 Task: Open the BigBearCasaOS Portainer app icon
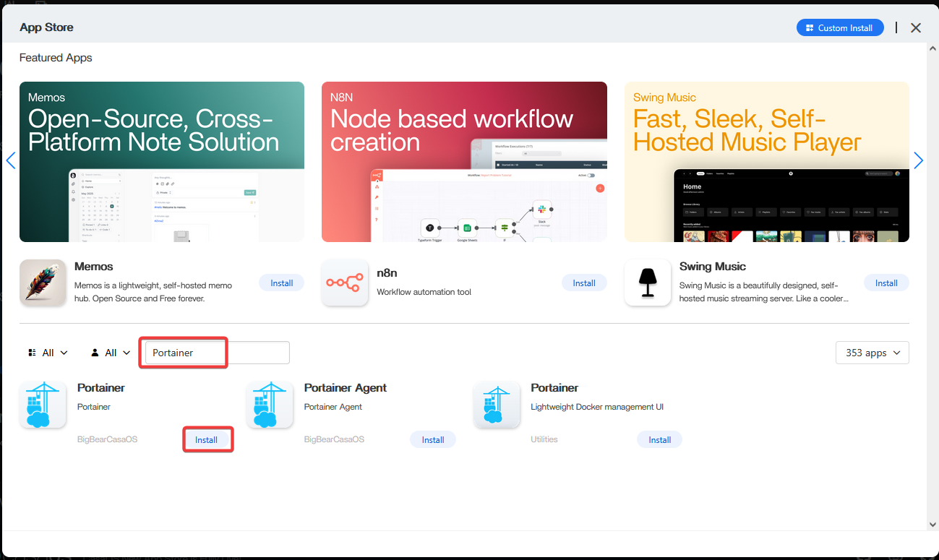[43, 405]
